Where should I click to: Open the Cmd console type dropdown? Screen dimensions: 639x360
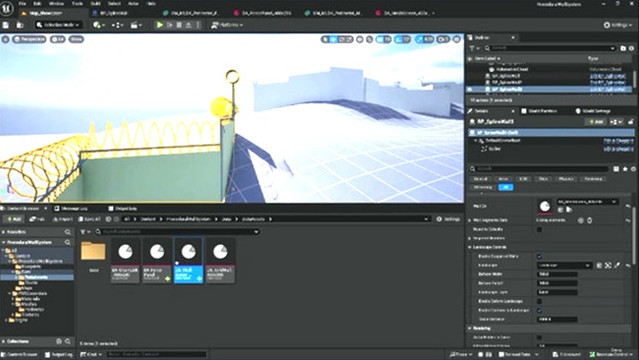pos(91,355)
